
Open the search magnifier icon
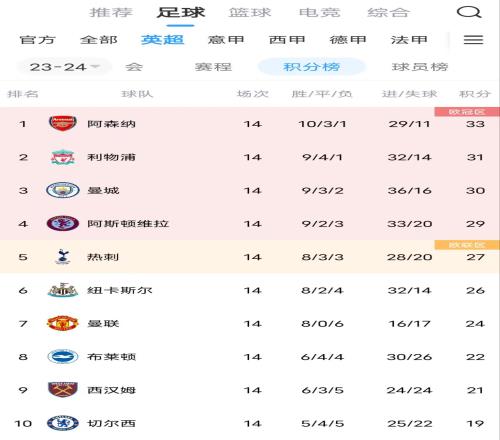click(469, 12)
